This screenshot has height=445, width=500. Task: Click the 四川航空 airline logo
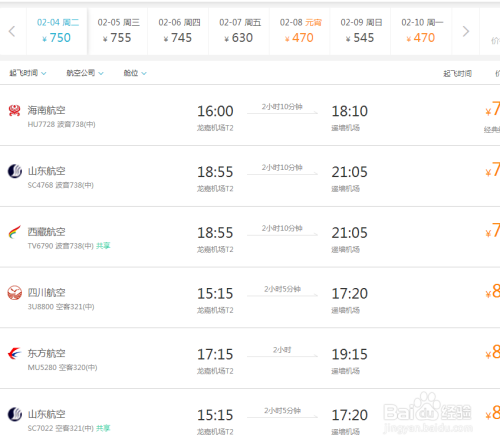click(x=15, y=293)
